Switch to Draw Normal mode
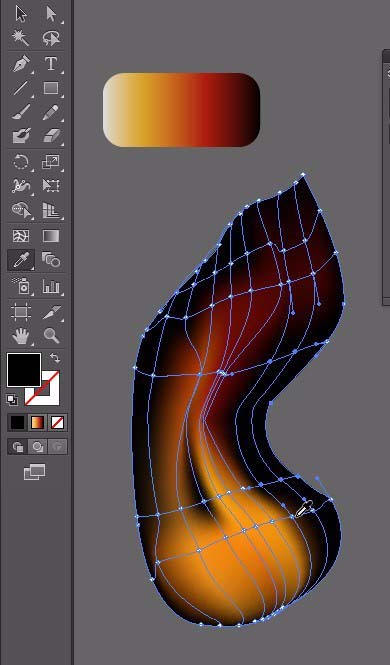 tap(17, 447)
